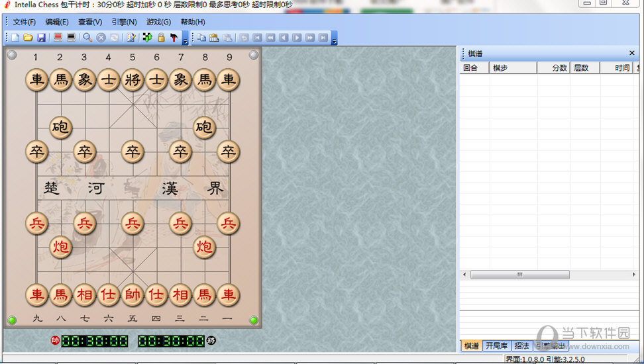644x364 pixels.
Task: Click the 棋谱 panel horizontal scrollbar thumb
Action: [520, 275]
